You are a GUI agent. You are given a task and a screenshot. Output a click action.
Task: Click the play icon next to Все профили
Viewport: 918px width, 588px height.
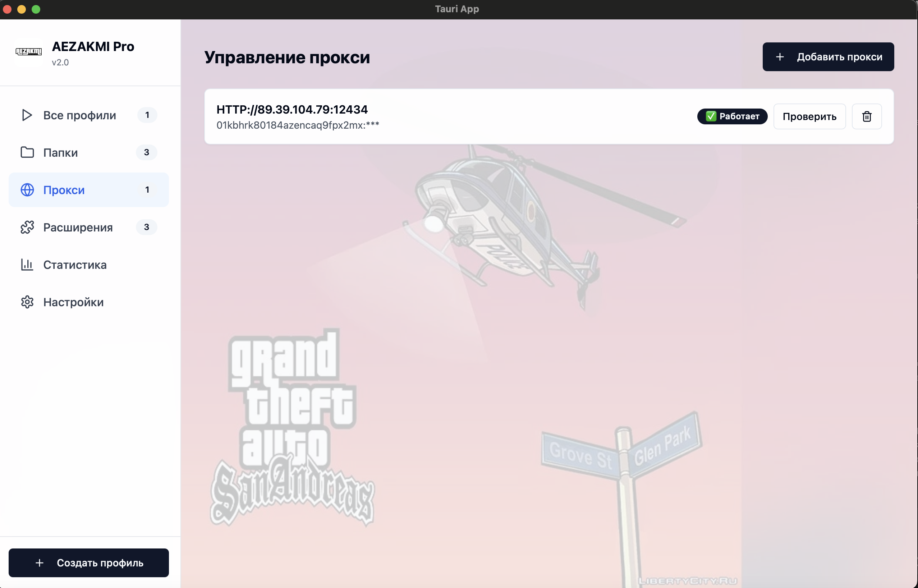[x=27, y=115]
